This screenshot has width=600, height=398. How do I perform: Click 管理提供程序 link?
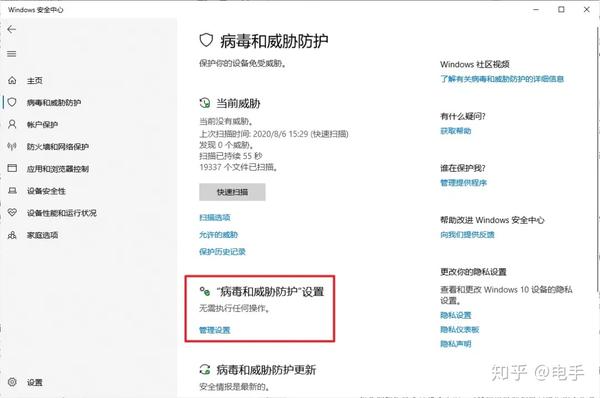point(463,183)
